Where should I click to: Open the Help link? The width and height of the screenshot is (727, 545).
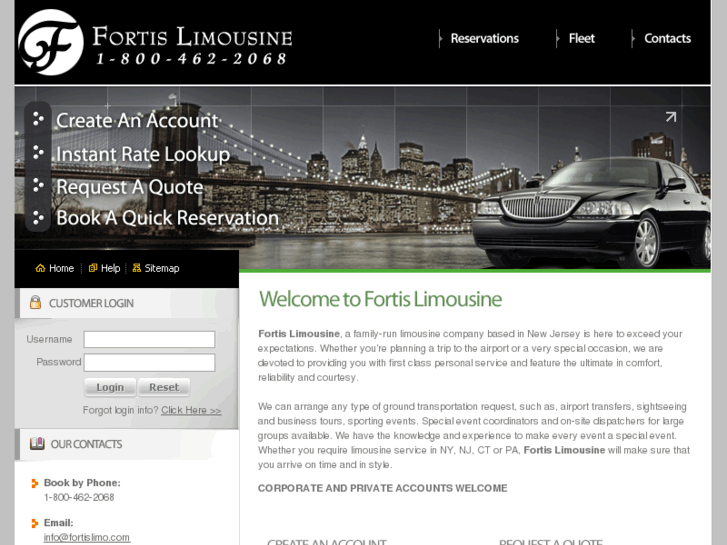click(110, 268)
